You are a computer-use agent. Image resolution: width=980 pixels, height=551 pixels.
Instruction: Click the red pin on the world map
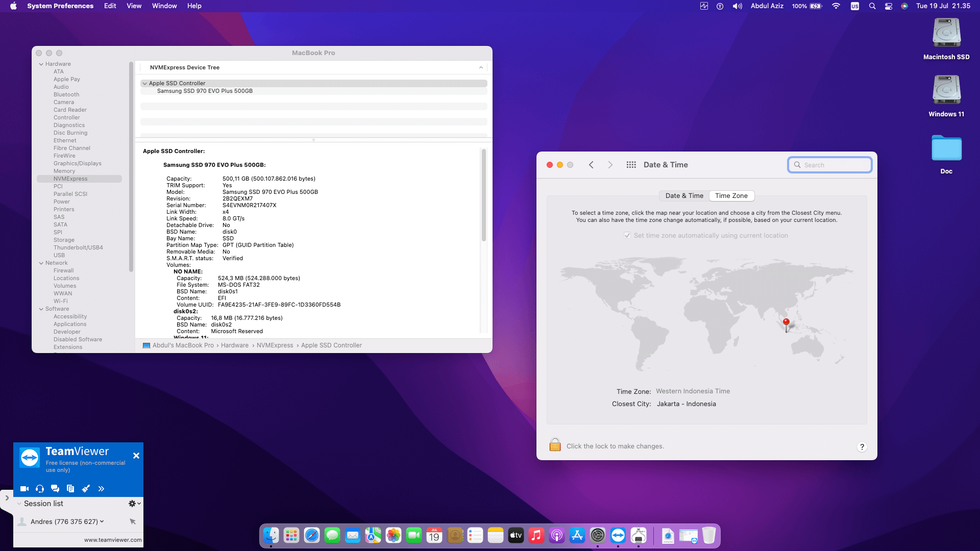786,324
